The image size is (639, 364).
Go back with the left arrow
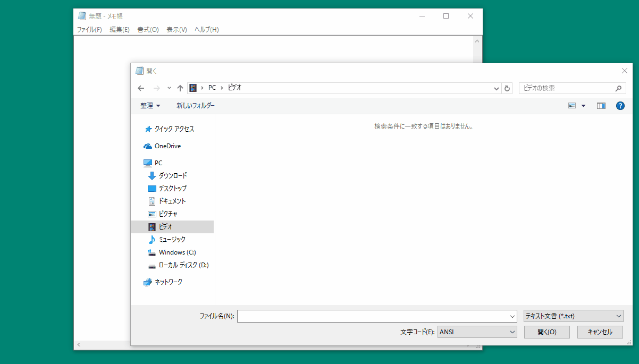coord(141,88)
